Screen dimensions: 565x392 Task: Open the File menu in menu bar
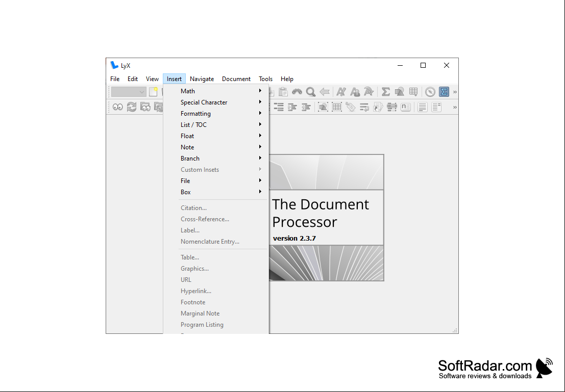115,79
